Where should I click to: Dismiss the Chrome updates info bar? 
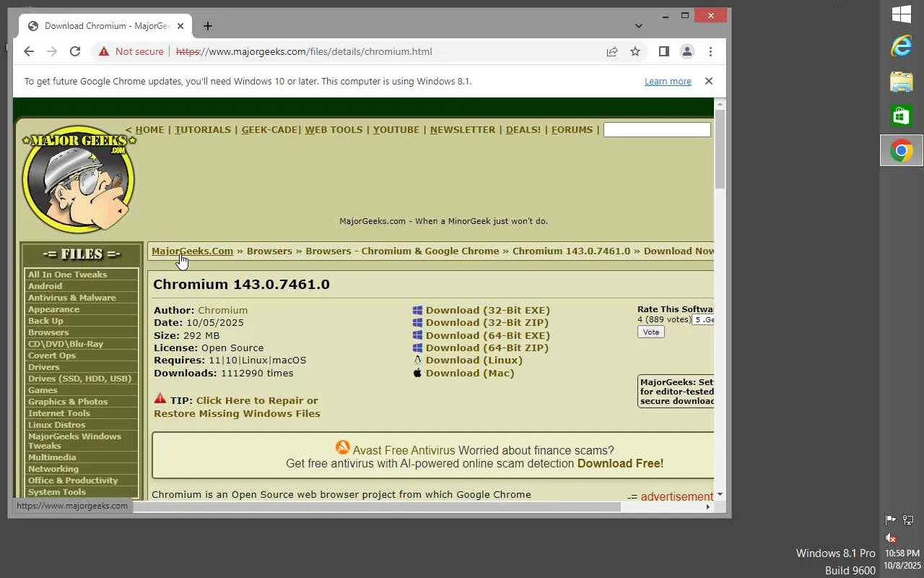pyautogui.click(x=709, y=81)
